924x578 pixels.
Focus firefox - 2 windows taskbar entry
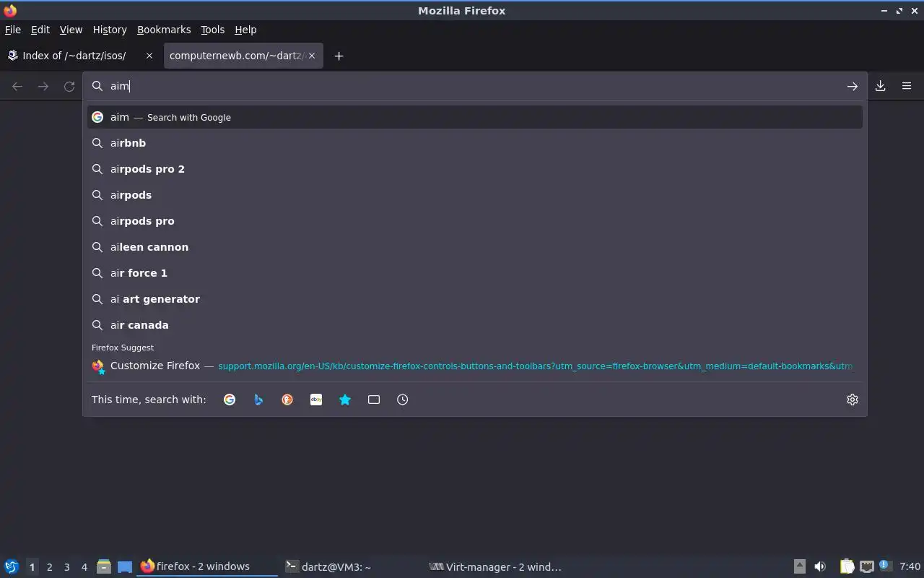tap(207, 566)
